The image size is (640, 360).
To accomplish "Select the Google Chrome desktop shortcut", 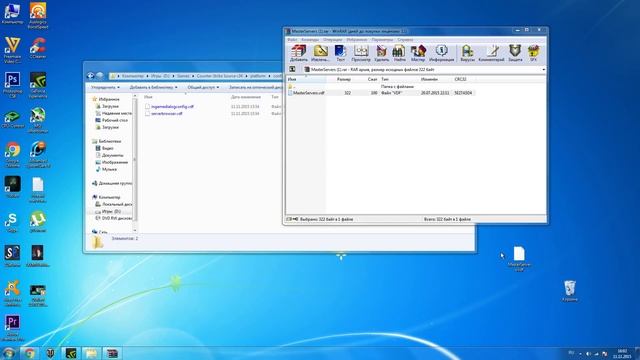I will pyautogui.click(x=12, y=155).
